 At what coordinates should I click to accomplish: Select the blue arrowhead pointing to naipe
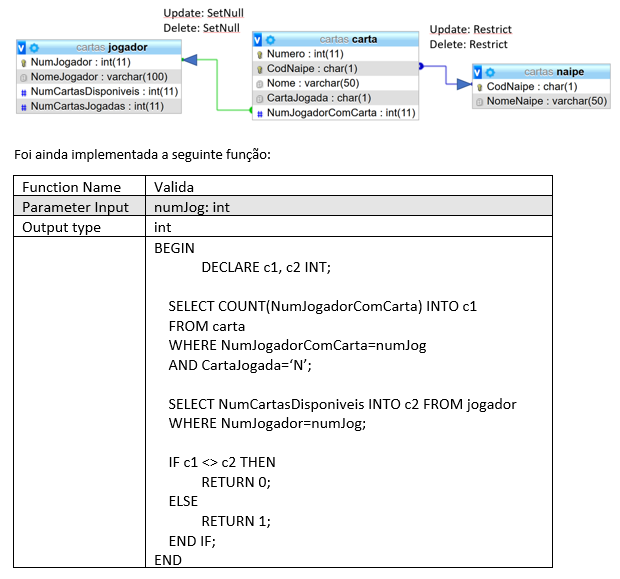[464, 84]
